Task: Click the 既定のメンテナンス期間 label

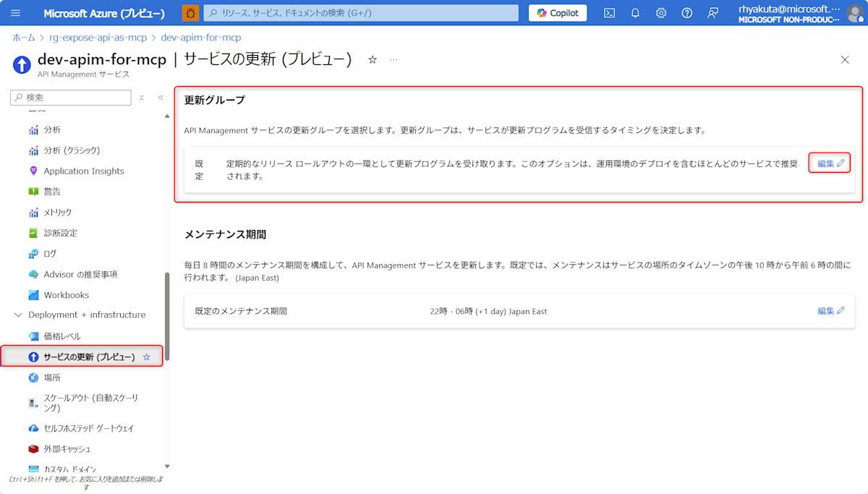Action: click(242, 311)
